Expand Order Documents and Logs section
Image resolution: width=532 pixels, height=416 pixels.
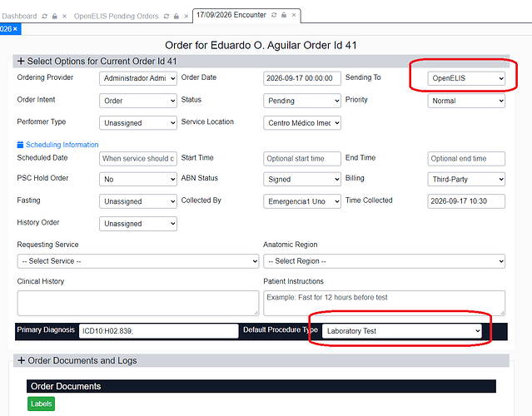[22, 360]
